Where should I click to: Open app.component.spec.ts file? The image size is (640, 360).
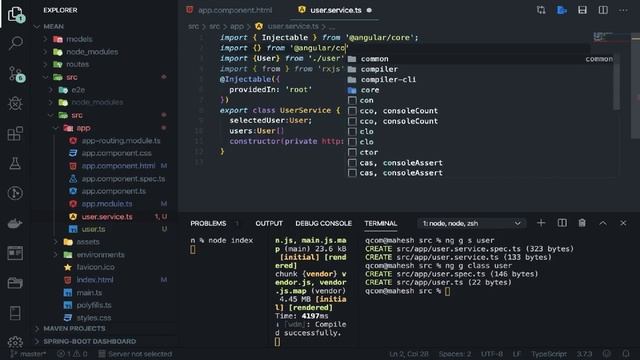click(x=123, y=178)
